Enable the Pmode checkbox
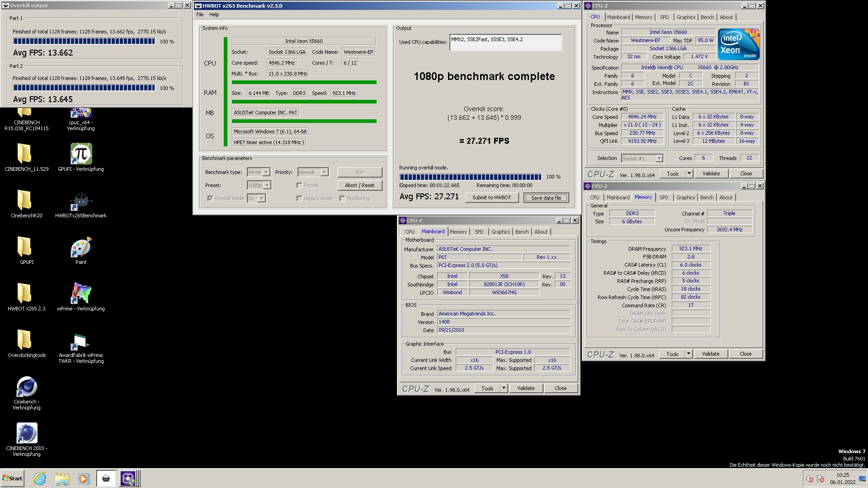868x488 pixels. (x=299, y=185)
